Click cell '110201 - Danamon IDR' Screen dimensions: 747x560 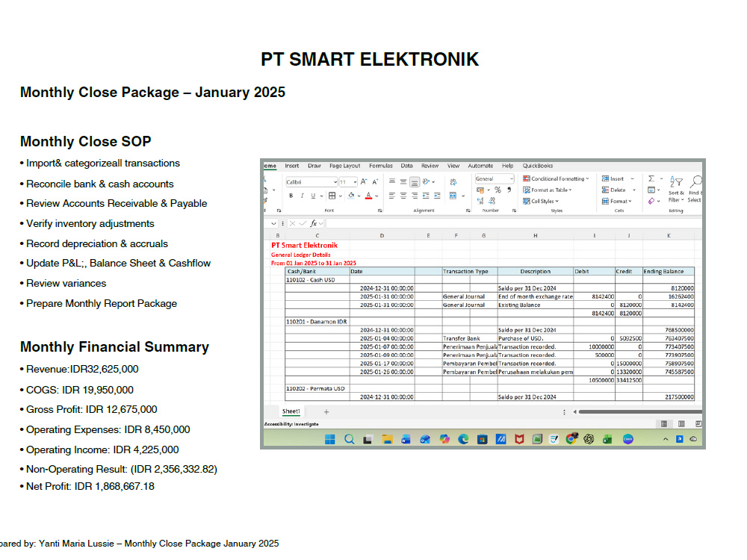point(316,322)
